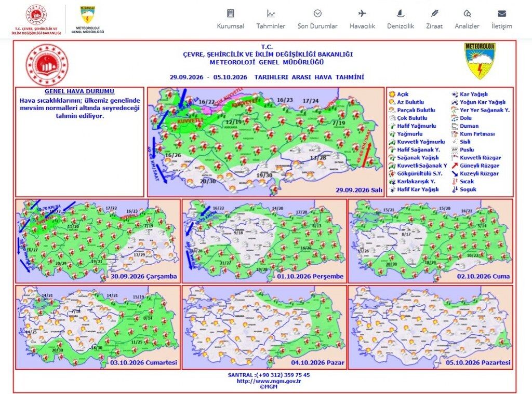Click the Karlakarışık Y. legend icon
The height and width of the screenshot is (394, 532).
pyautogui.click(x=392, y=181)
